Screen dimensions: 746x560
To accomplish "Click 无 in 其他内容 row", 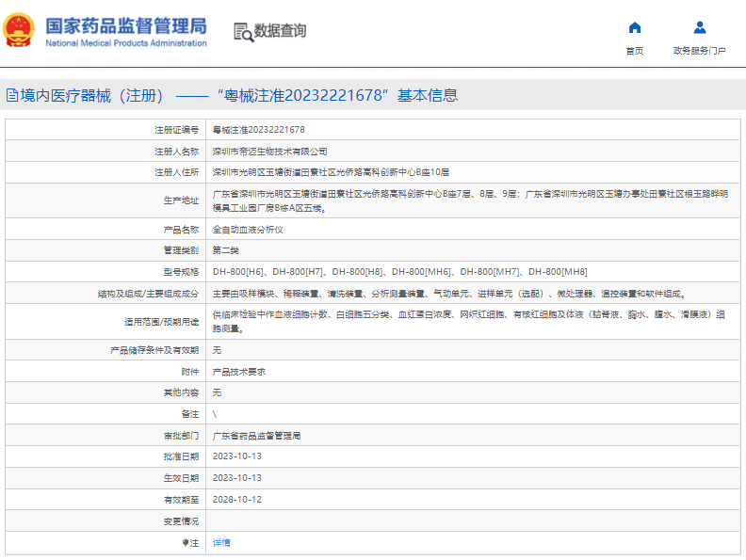I will pos(217,392).
